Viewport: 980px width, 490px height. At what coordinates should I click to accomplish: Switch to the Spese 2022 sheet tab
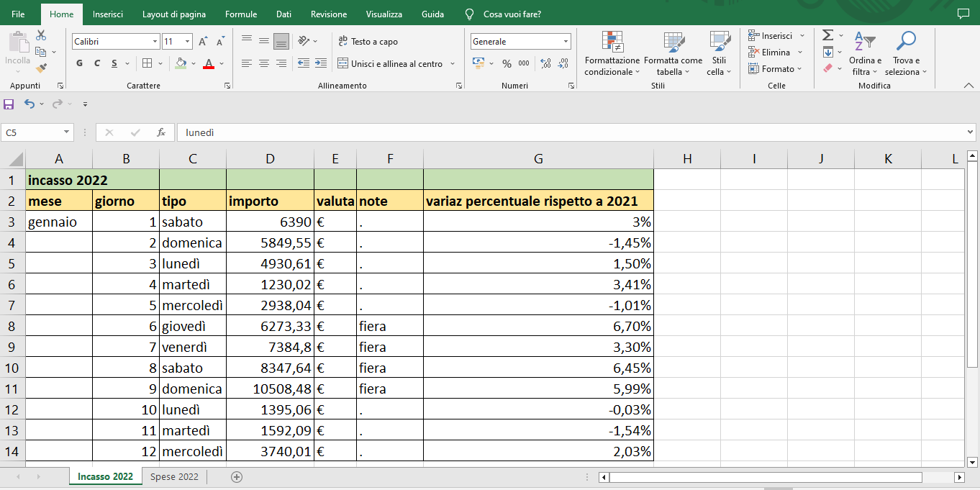point(174,476)
